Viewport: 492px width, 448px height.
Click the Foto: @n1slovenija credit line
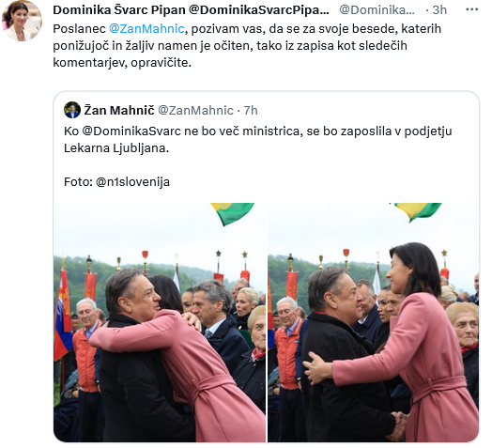tap(116, 182)
